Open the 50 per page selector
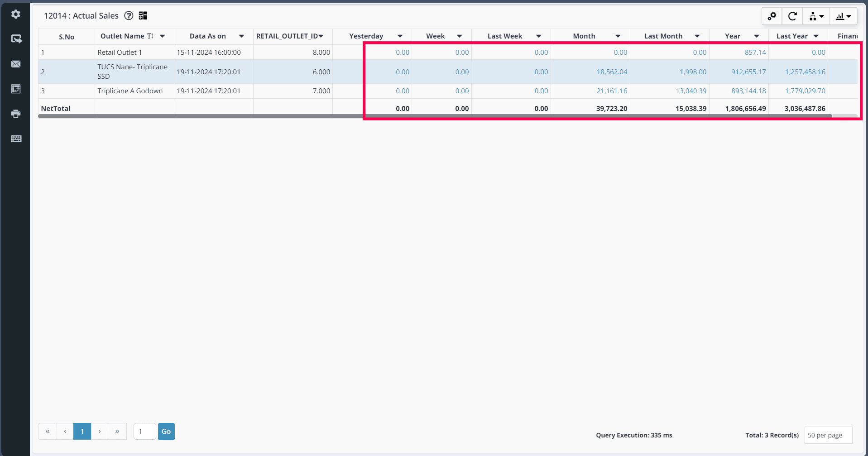The height and width of the screenshot is (456, 868). (x=828, y=435)
